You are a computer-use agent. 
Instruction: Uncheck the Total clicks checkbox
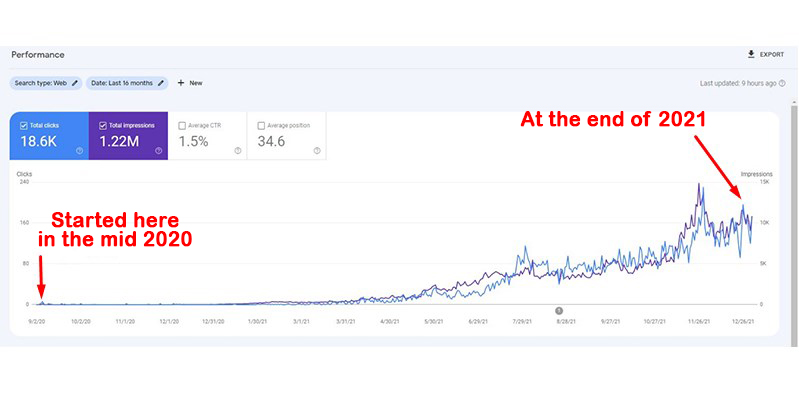pyautogui.click(x=23, y=125)
